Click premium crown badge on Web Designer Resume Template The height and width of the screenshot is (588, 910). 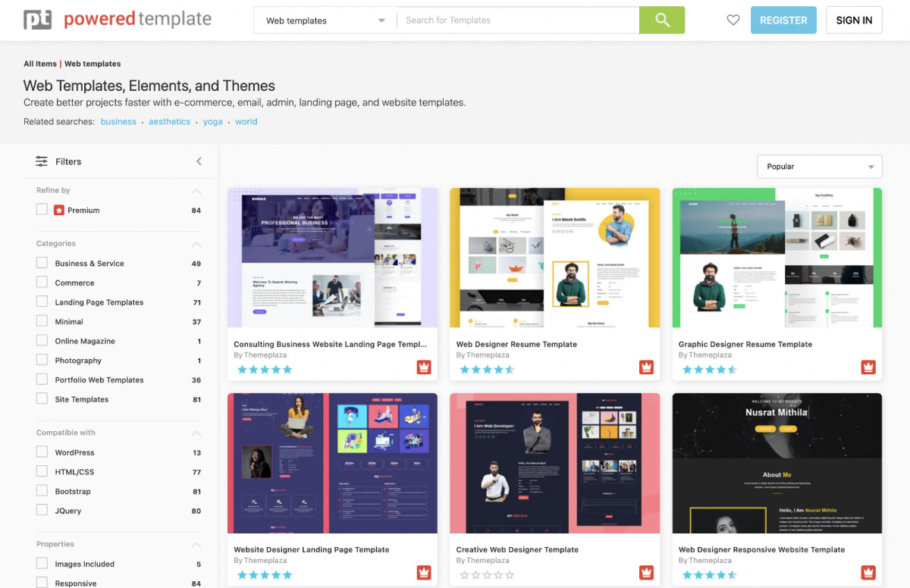point(646,367)
